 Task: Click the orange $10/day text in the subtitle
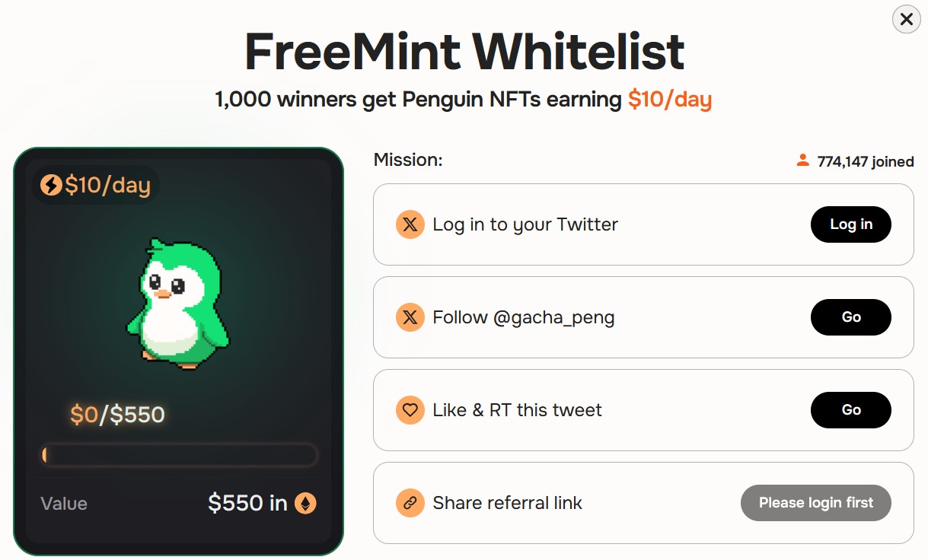click(x=670, y=100)
